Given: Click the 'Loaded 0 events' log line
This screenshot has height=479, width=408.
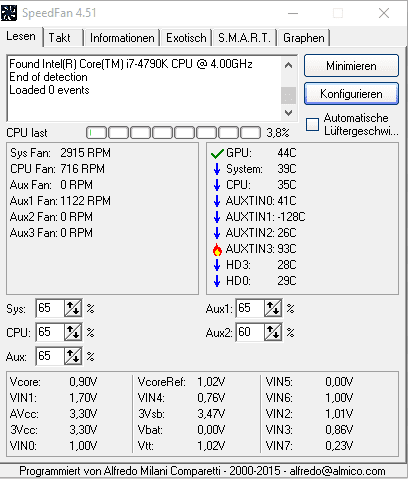Looking at the screenshot, I should point(49,90).
